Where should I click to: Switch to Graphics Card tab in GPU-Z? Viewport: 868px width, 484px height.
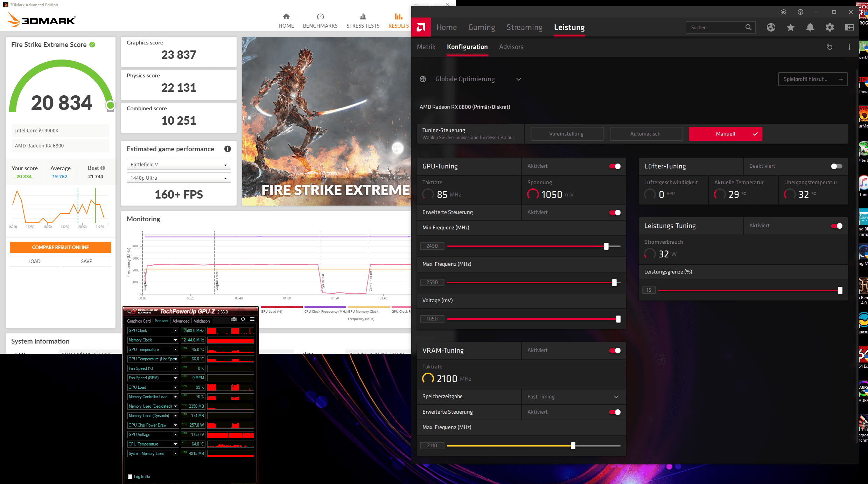(x=139, y=321)
